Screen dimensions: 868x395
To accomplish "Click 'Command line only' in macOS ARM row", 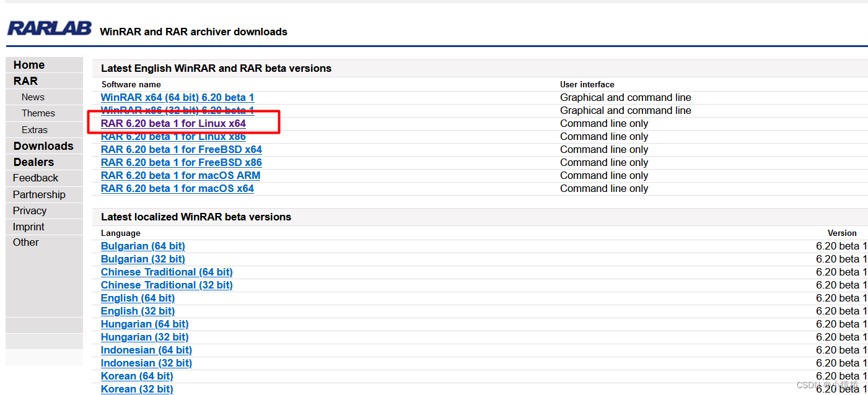I will pos(604,176).
